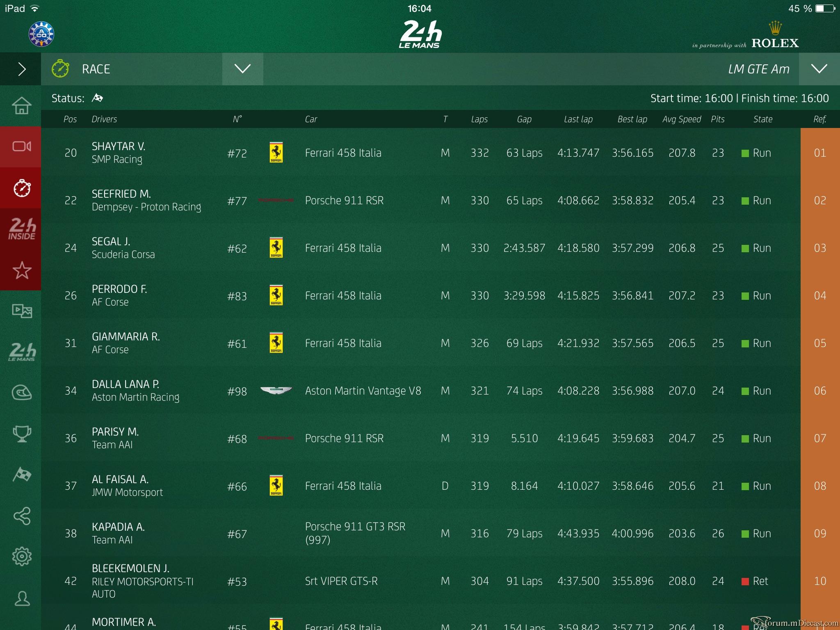Tap the 24h Le Mans header logo

coord(420,34)
